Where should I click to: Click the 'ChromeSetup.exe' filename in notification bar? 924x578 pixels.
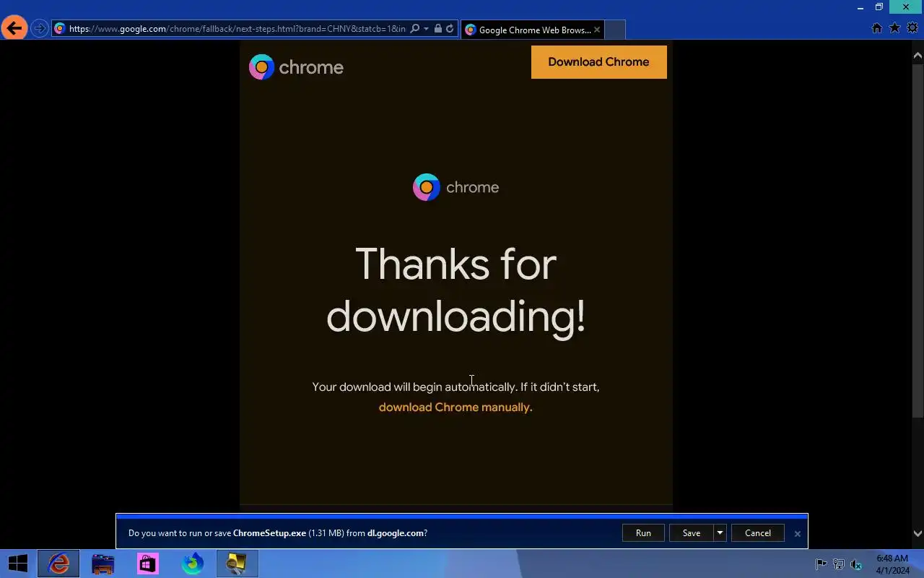click(x=269, y=533)
